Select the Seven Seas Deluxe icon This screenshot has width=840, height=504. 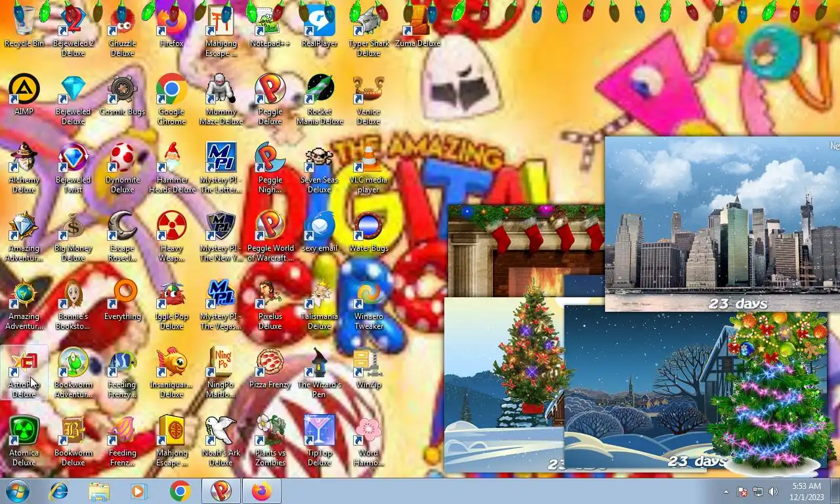click(319, 167)
